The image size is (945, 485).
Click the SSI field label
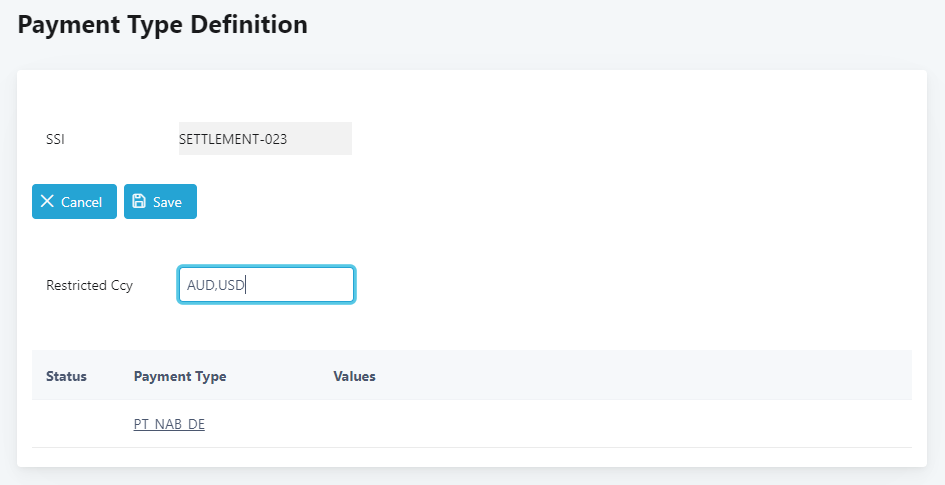55,139
